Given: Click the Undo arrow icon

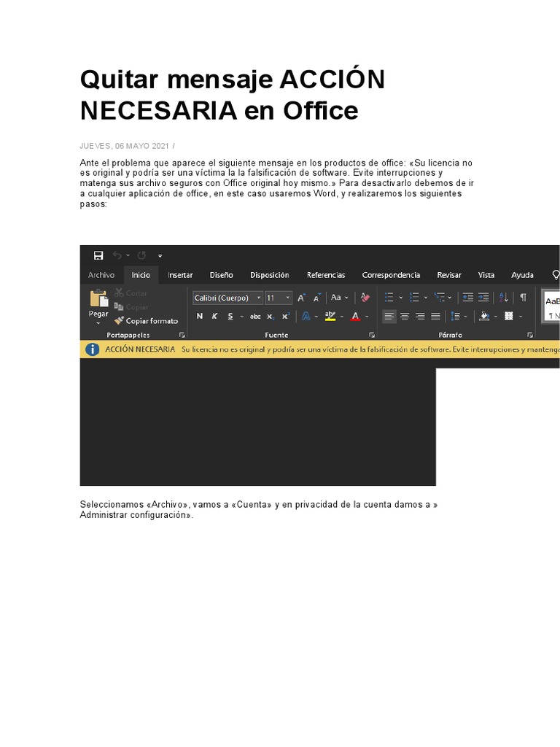Looking at the screenshot, I should (117, 255).
